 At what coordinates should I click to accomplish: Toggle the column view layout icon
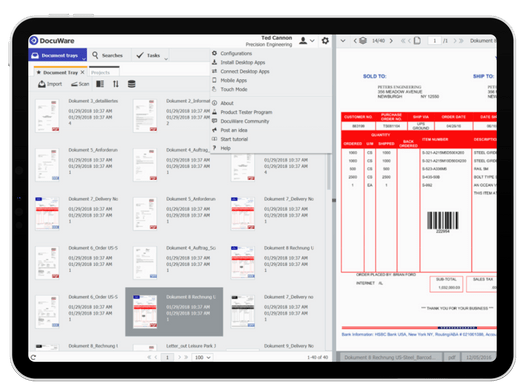pyautogui.click(x=100, y=84)
